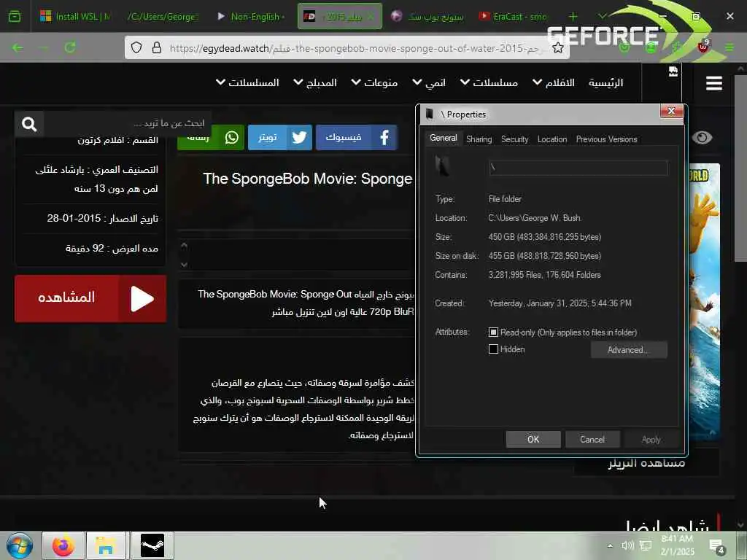Go back with browser back arrow
The height and width of the screenshot is (560, 747).
click(18, 47)
